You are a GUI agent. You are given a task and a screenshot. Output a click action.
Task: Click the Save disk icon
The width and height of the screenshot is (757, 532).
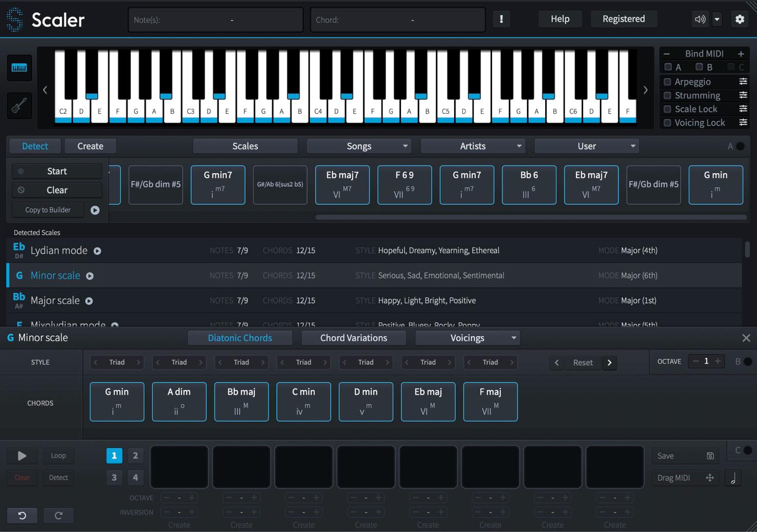tap(710, 456)
